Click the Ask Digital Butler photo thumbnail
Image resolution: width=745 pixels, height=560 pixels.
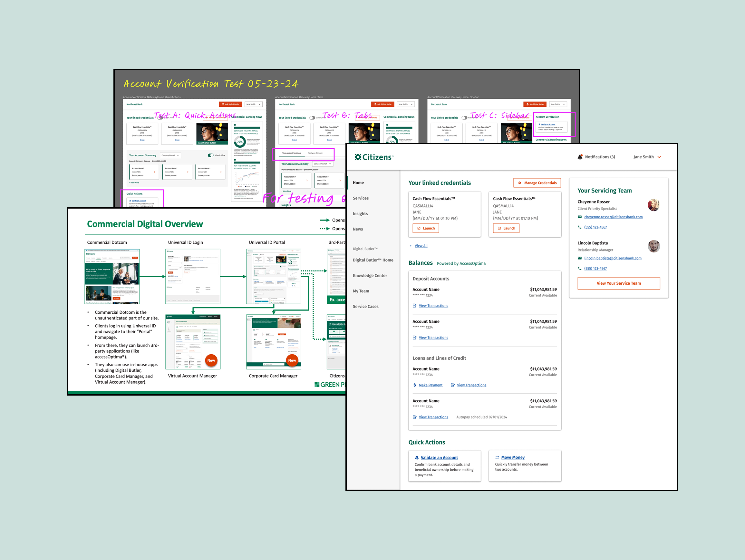[212, 134]
